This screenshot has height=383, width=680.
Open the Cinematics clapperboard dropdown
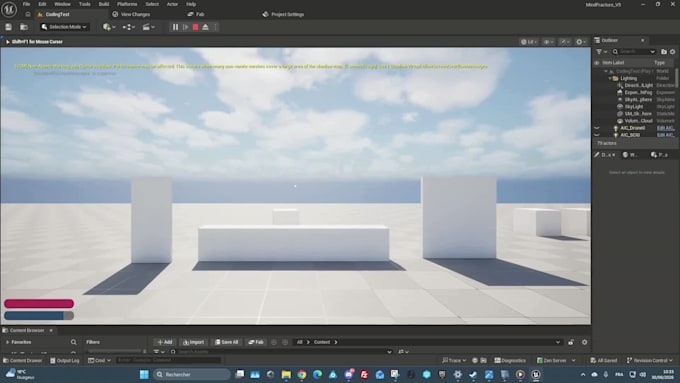pos(148,27)
